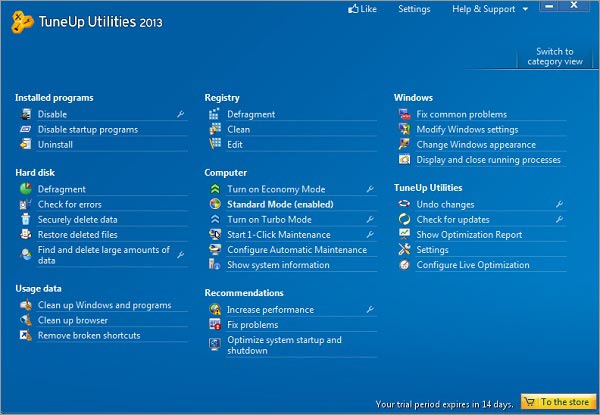Image resolution: width=600 pixels, height=415 pixels.
Task: Click the Clean up Windows and programs icon
Action: tap(26, 305)
